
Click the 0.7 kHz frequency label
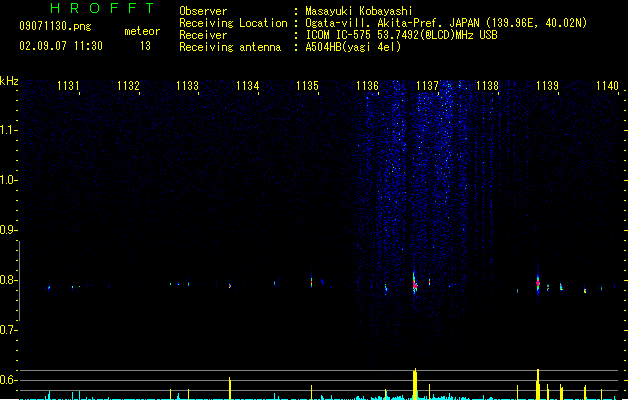click(x=8, y=330)
